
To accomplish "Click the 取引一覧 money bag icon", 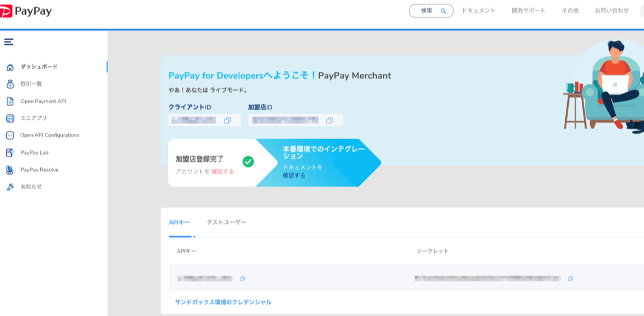I will click(10, 84).
